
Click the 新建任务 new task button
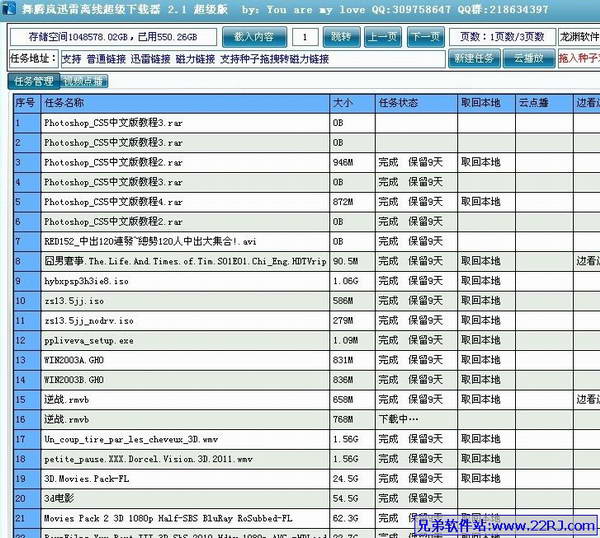click(x=474, y=58)
